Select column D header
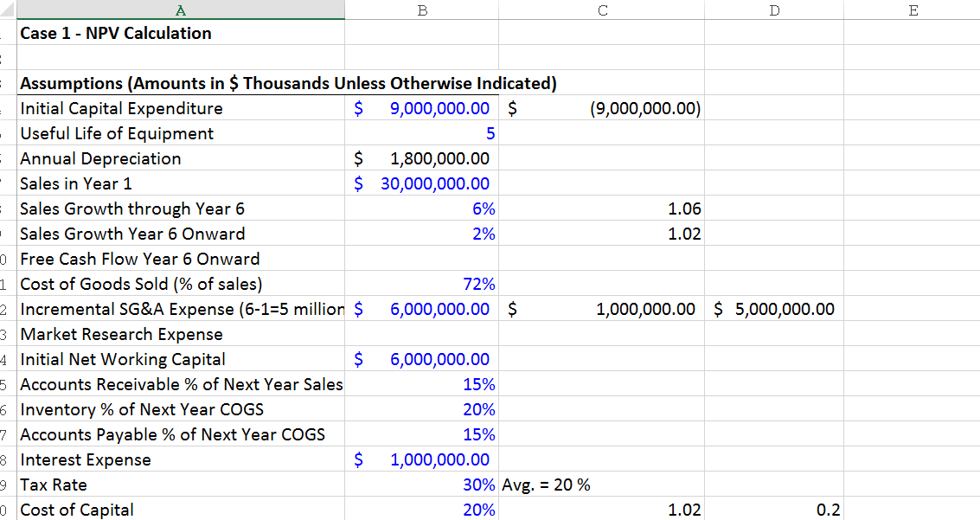This screenshot has width=980, height=520. (x=774, y=10)
